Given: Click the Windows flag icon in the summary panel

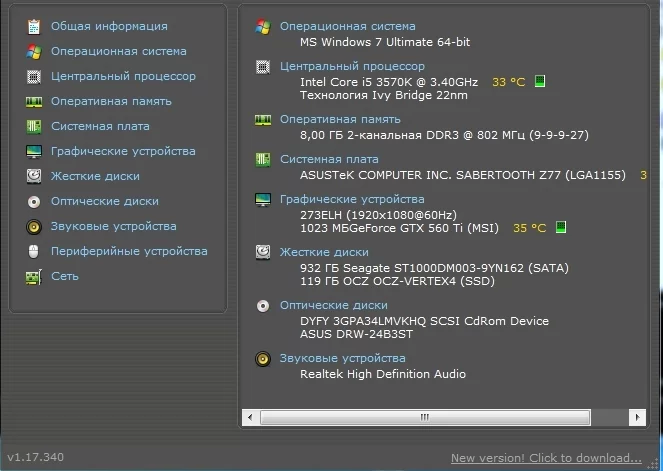Looking at the screenshot, I should click(x=263, y=27).
